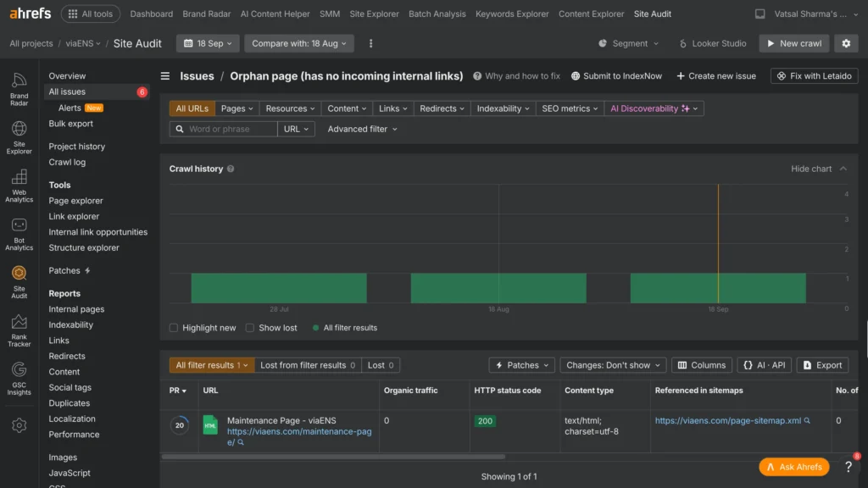This screenshot has width=868, height=488.
Task: Click Create new issue
Action: [x=715, y=75]
